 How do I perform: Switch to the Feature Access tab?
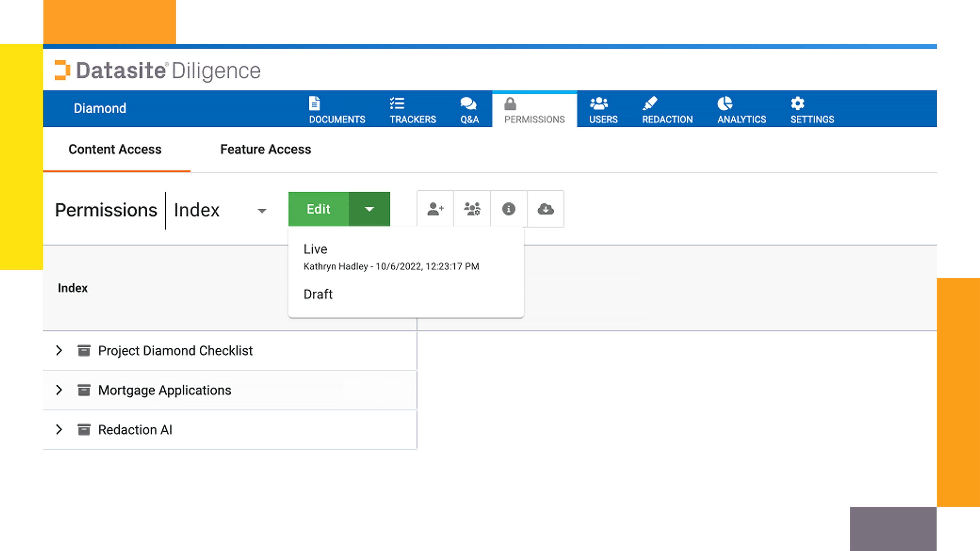(266, 149)
